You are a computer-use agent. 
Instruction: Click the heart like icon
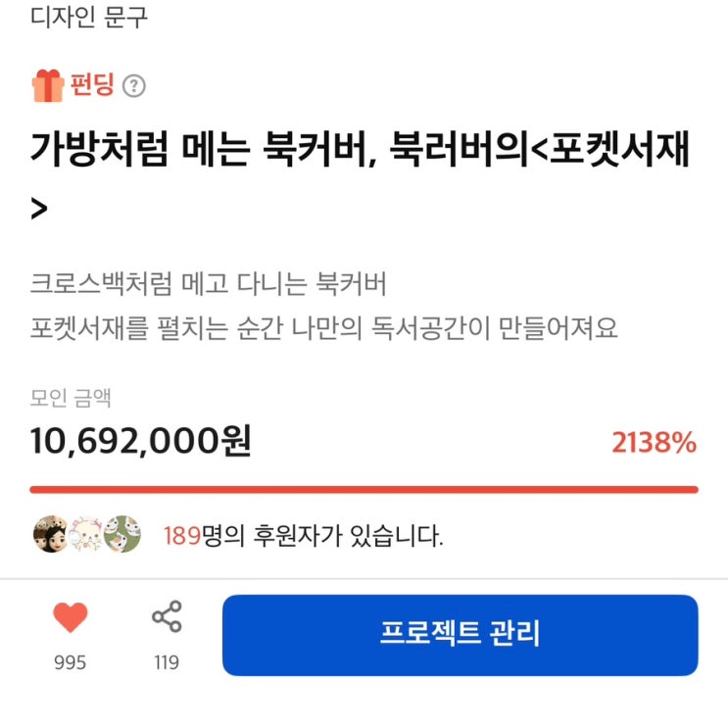(x=70, y=618)
